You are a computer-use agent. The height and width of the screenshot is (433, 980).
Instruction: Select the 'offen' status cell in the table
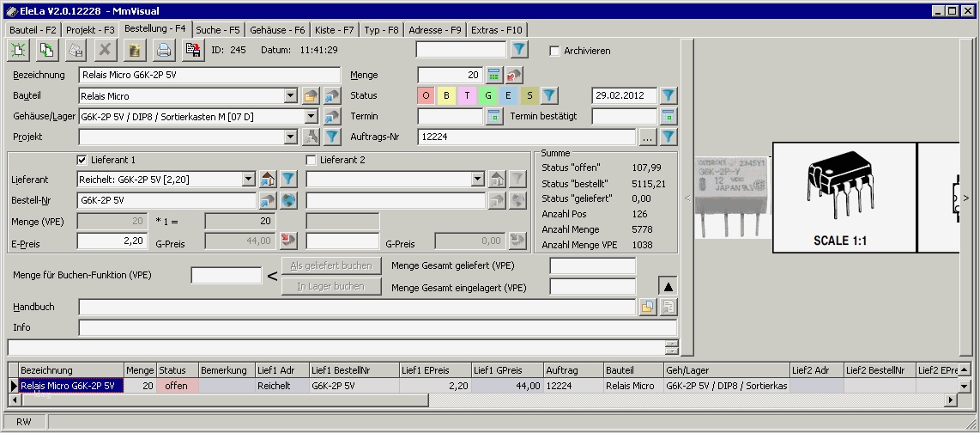[177, 386]
